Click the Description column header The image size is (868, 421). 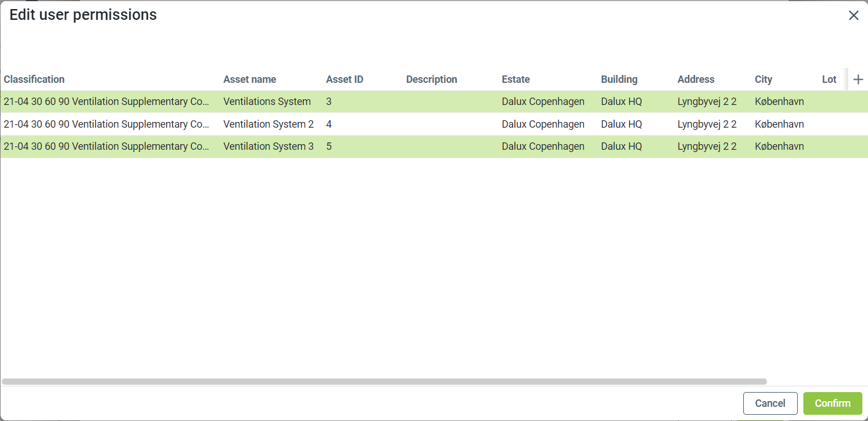point(431,79)
